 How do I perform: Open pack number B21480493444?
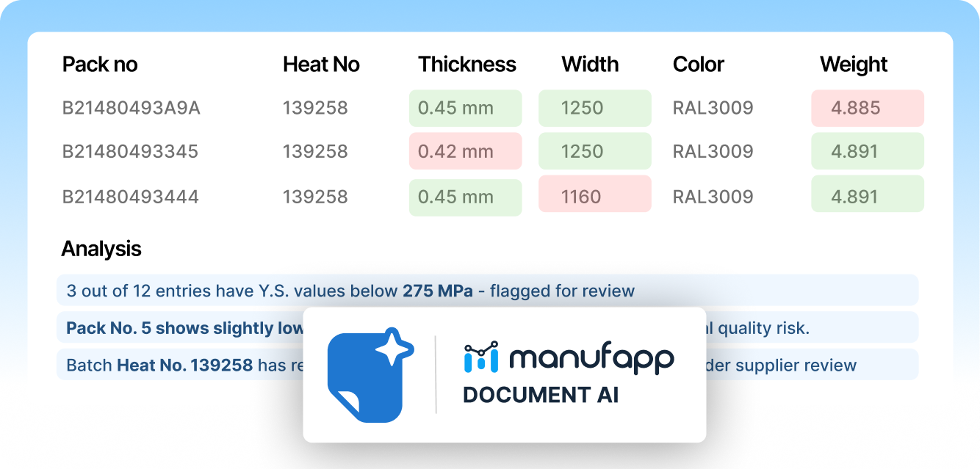pyautogui.click(x=130, y=197)
